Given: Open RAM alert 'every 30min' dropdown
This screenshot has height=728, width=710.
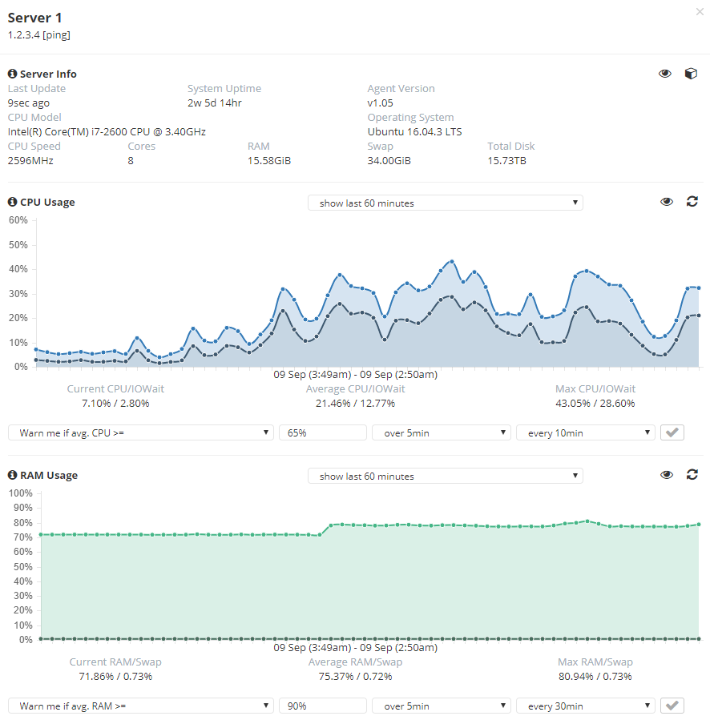Looking at the screenshot, I should pos(586,706).
